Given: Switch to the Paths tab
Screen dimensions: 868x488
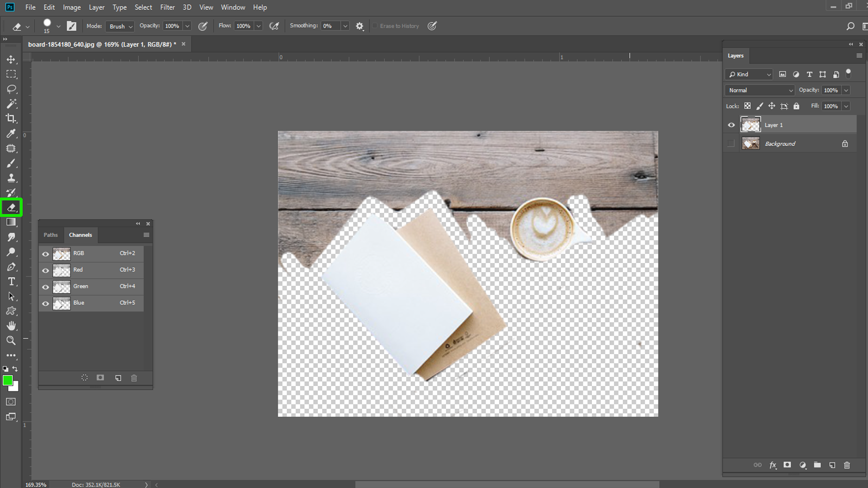Looking at the screenshot, I should coord(50,235).
